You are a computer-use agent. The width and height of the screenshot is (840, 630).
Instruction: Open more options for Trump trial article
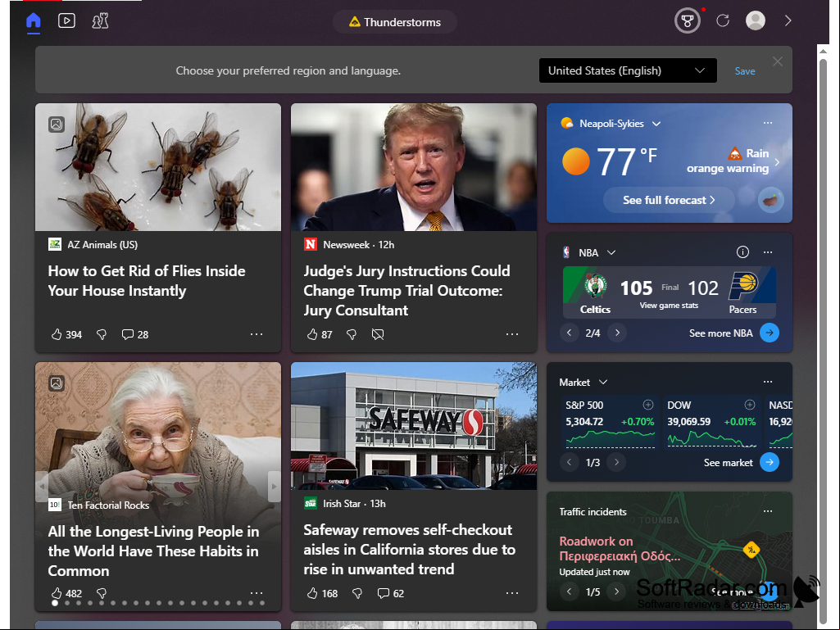[x=512, y=334]
